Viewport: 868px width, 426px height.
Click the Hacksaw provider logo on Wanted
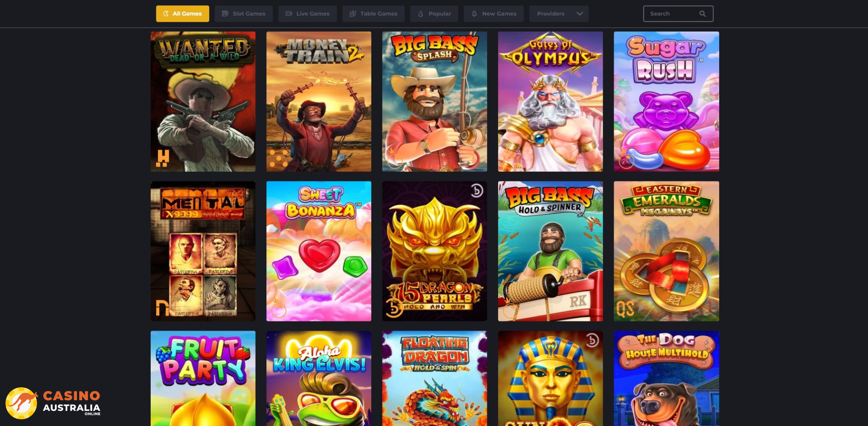(163, 158)
